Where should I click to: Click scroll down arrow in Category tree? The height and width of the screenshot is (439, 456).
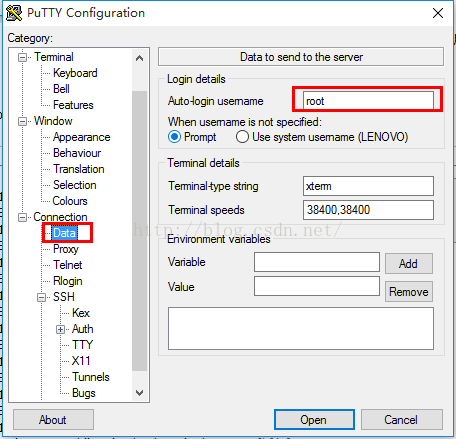[140, 393]
